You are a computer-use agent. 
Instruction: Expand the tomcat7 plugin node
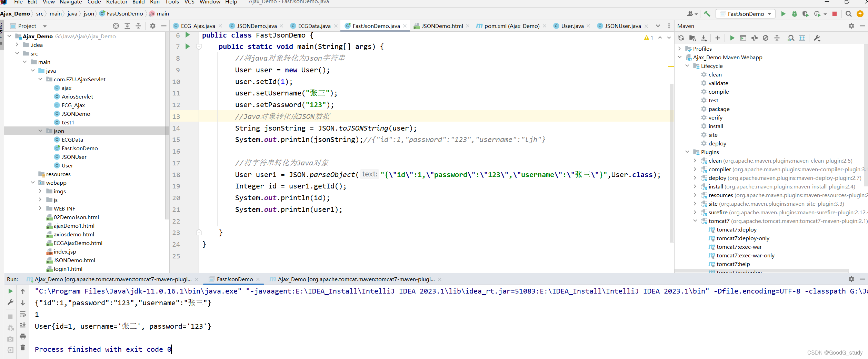(x=695, y=221)
